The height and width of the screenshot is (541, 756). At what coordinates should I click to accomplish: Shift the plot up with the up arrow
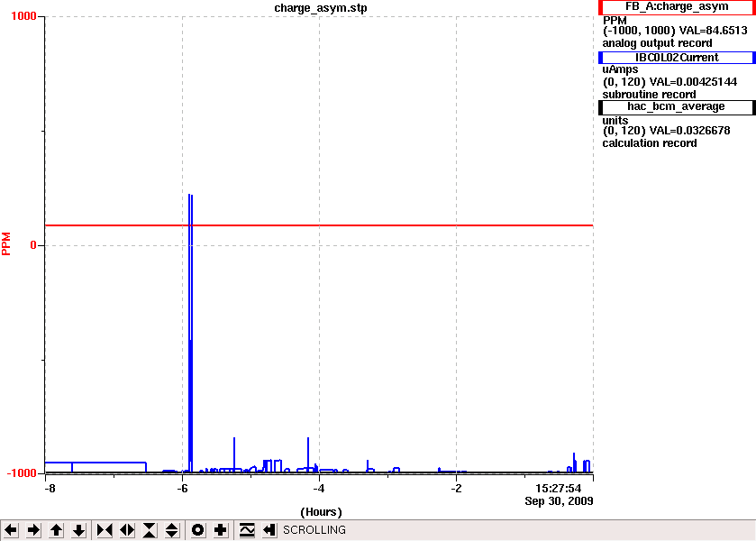(x=56, y=530)
